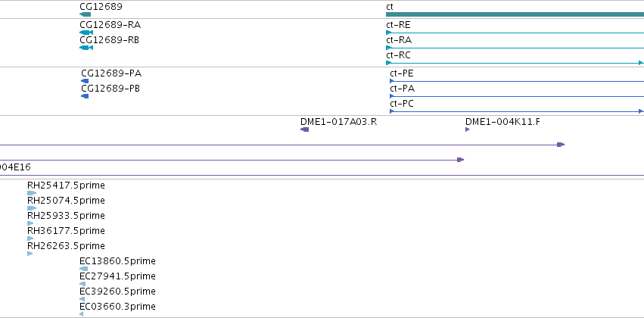This screenshot has height=318, width=644.
Task: Select the ct-RC transcript label
Action: coord(398,55)
